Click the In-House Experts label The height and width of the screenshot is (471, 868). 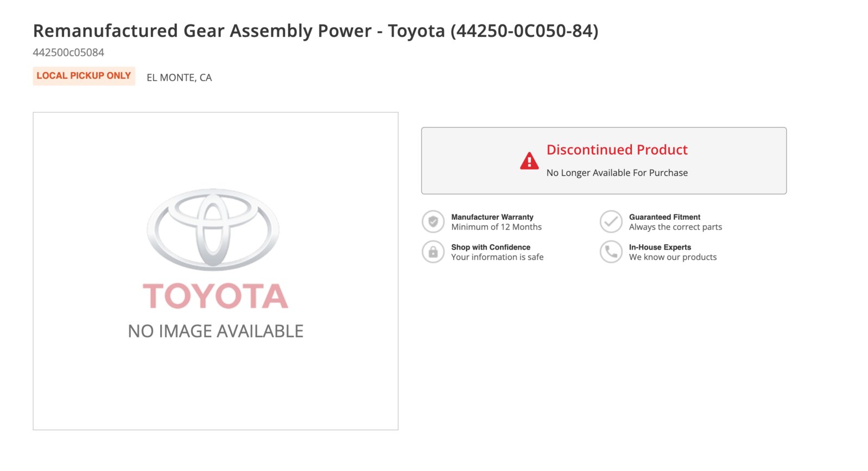point(660,247)
